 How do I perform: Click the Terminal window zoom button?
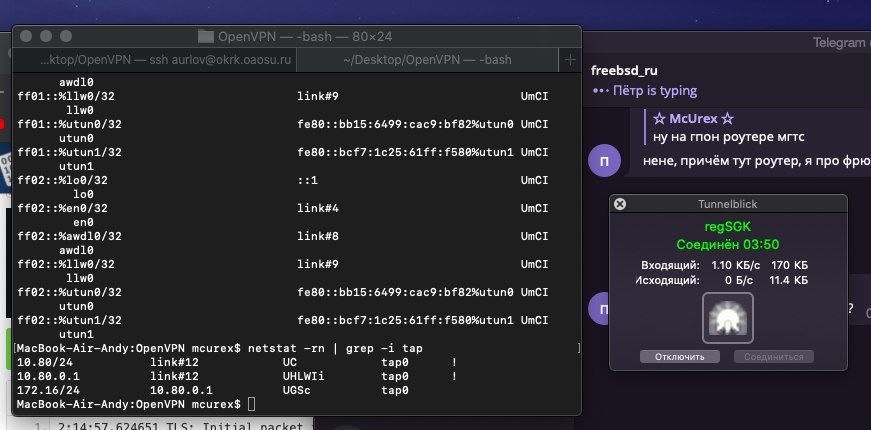click(x=66, y=36)
